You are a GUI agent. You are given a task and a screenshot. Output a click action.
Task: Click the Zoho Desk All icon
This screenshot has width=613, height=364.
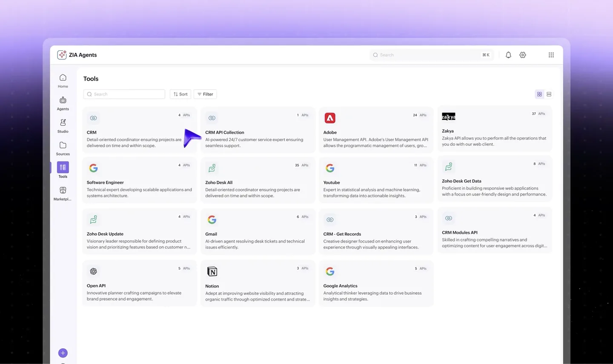pyautogui.click(x=212, y=168)
